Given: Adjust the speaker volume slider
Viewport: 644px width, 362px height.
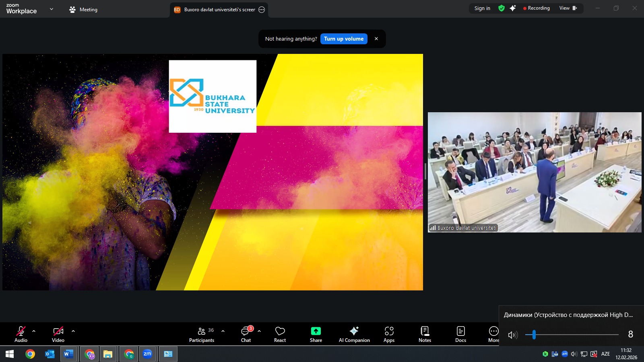Looking at the screenshot, I should pos(534,335).
